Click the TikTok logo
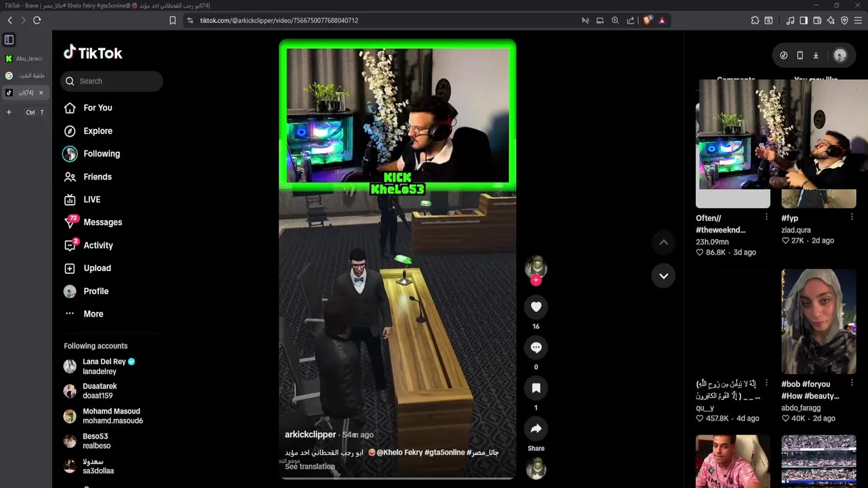The width and height of the screenshot is (868, 488). [x=93, y=53]
